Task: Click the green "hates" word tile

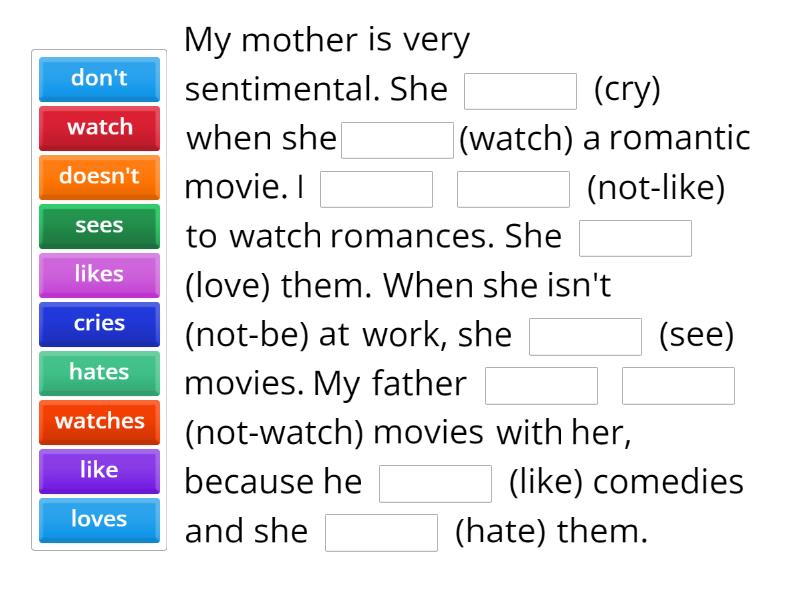Action: 99,372
